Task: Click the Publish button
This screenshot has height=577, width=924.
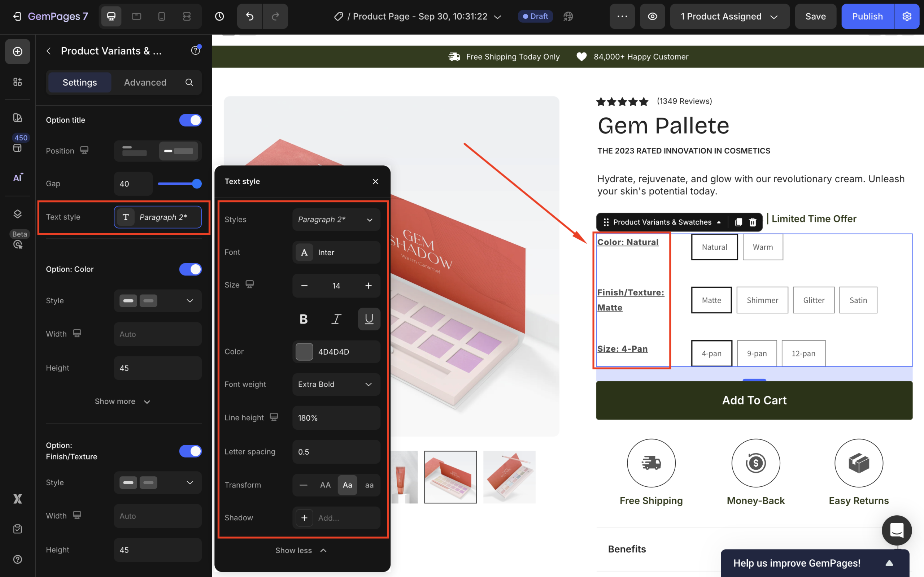Action: click(867, 16)
